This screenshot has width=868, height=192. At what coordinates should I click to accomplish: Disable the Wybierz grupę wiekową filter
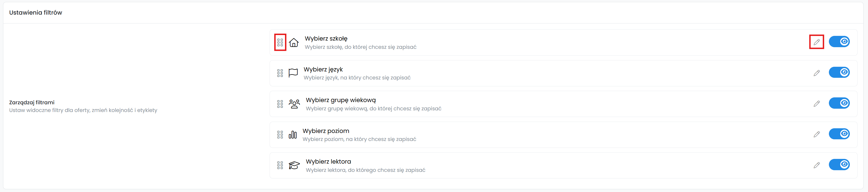(839, 103)
